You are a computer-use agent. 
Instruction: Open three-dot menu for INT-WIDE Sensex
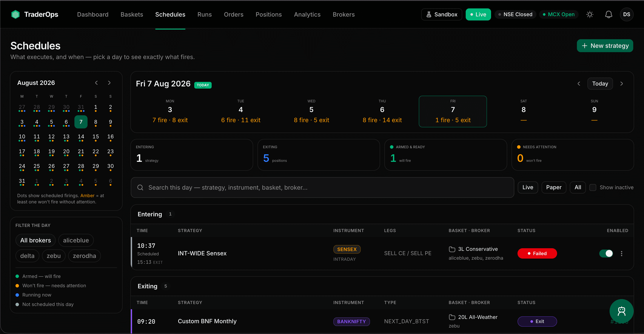(x=621, y=254)
